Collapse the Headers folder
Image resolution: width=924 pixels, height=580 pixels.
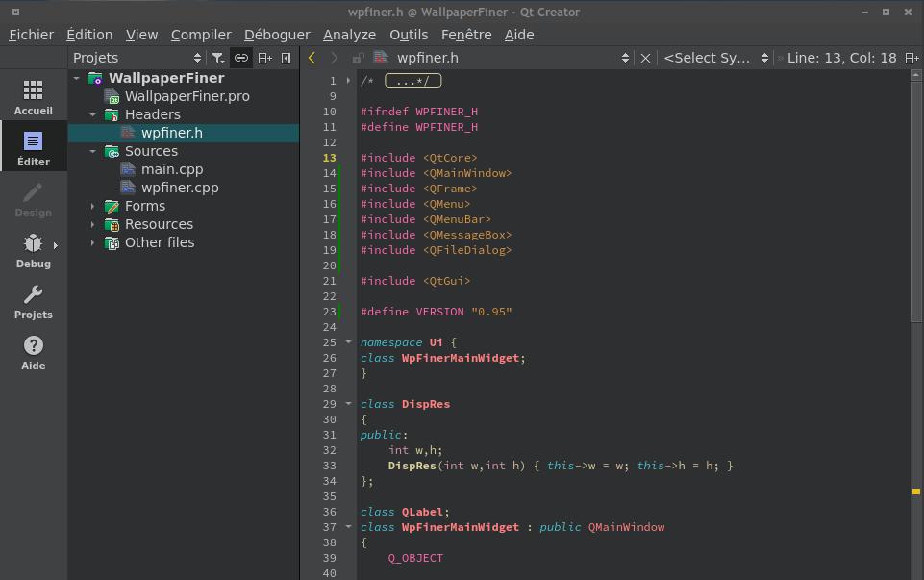[92, 114]
